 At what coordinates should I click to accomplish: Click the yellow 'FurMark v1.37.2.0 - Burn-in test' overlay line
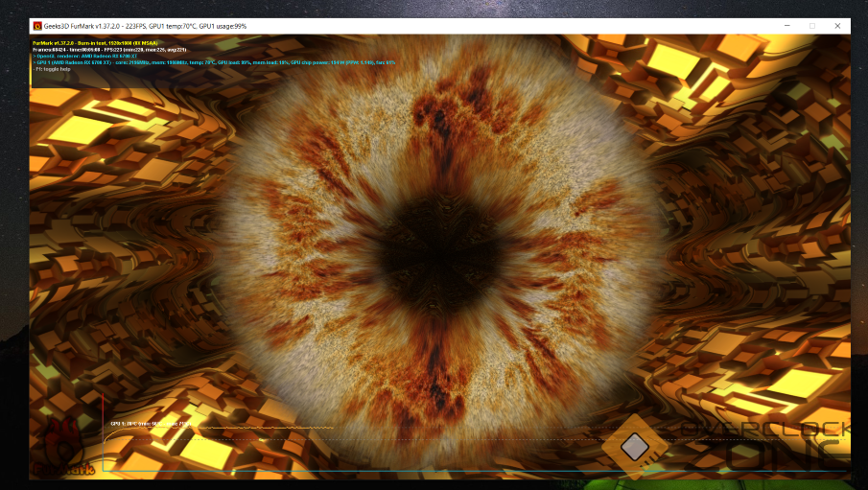(95, 42)
